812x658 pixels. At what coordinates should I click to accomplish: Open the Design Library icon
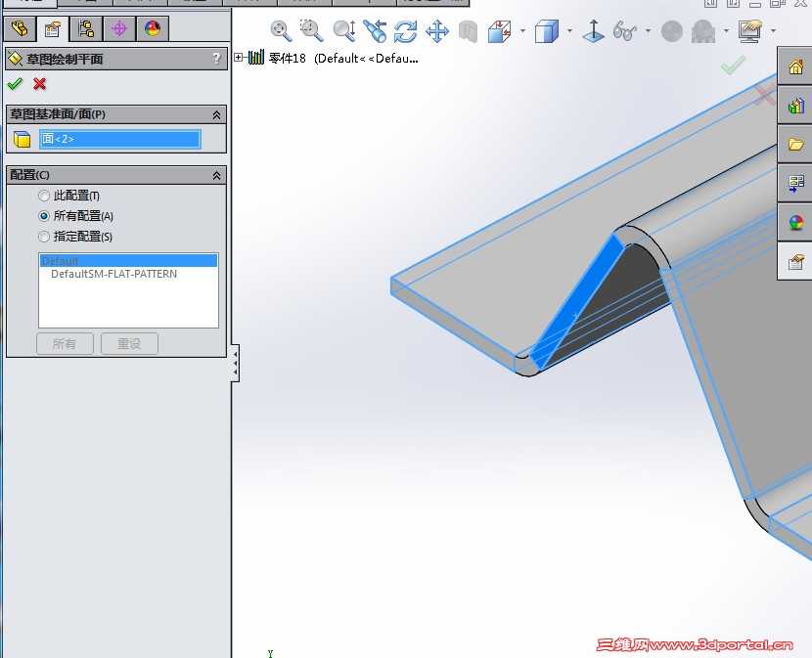[x=795, y=105]
